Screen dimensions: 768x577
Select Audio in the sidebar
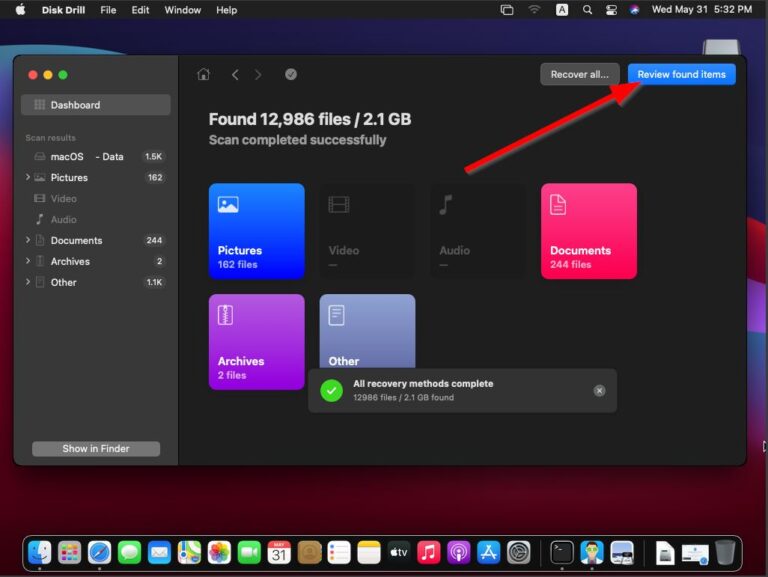pyautogui.click(x=96, y=219)
